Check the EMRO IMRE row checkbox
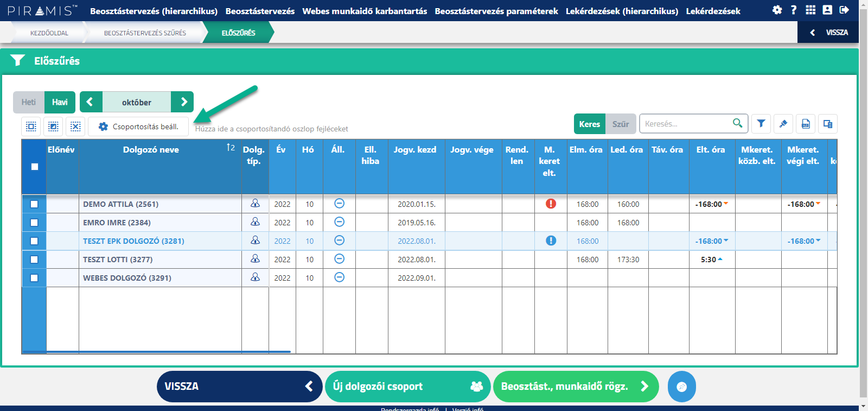 pos(34,223)
